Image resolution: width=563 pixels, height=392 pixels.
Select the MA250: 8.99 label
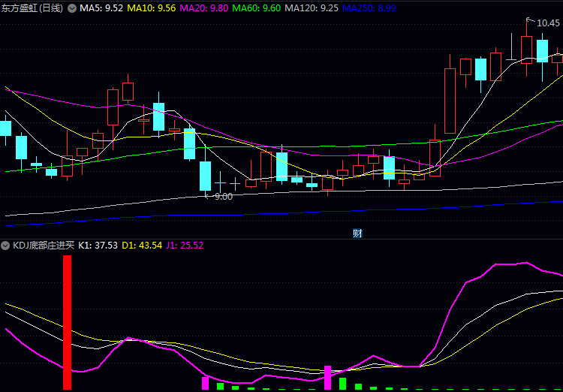coord(369,8)
